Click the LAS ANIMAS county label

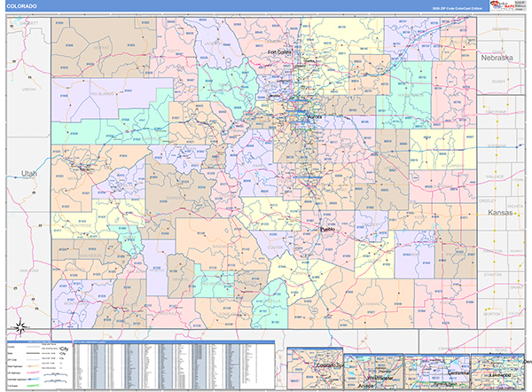pyautogui.click(x=370, y=304)
